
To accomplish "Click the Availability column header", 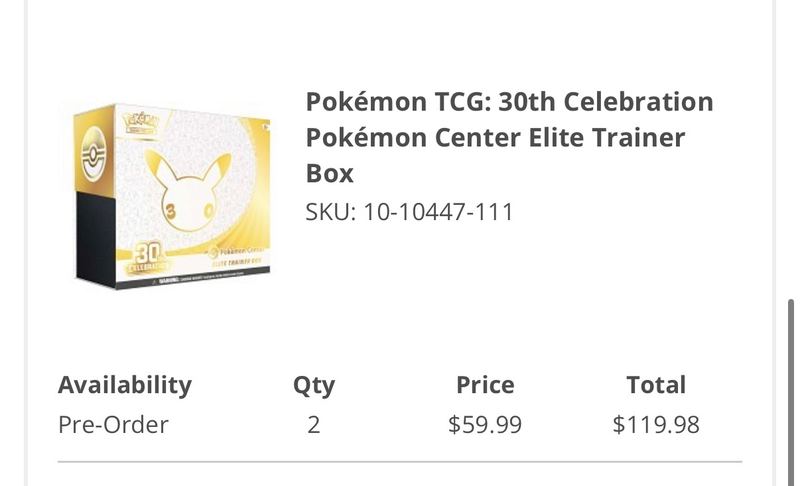I will [125, 385].
